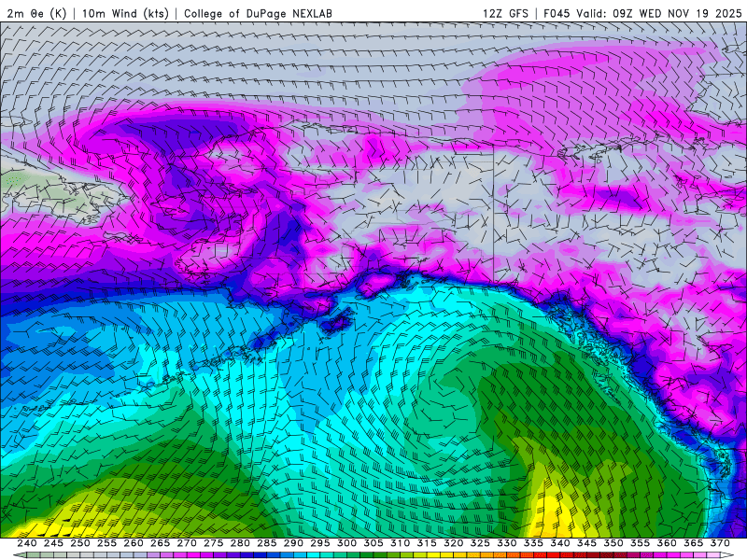Click the 360 value on the color scale
This screenshot has height=560, width=747.
tap(667, 543)
